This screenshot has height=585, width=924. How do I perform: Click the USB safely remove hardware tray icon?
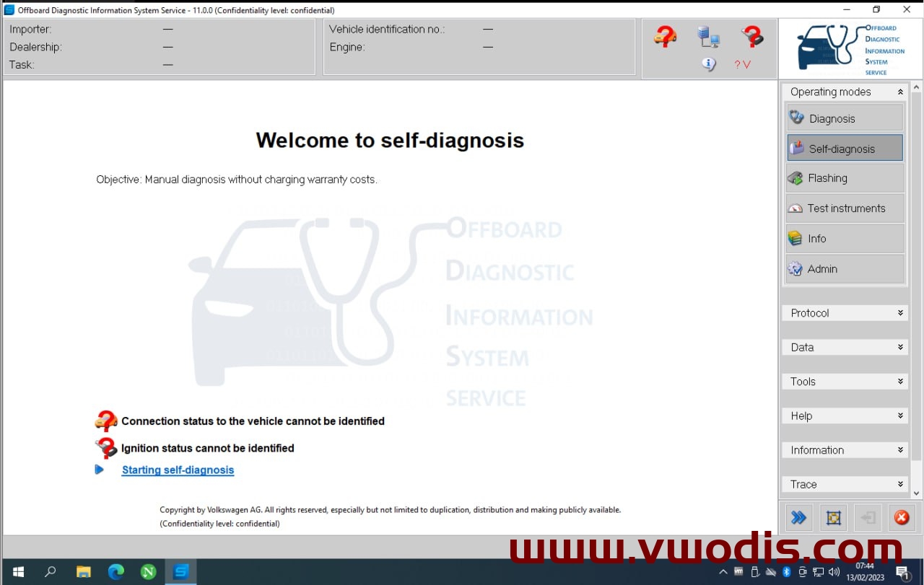click(x=755, y=572)
